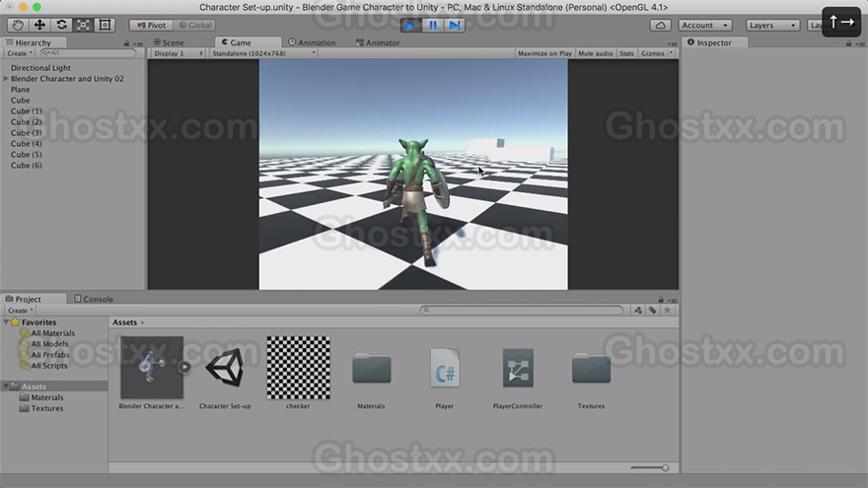Collapse the Assets folder tree
The width and height of the screenshot is (868, 488).
point(6,386)
